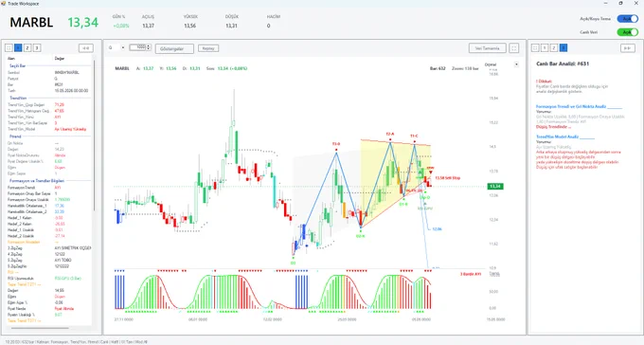The width and height of the screenshot is (644, 345).
Task: Click the GÜN % change value in the header
Action: pyautogui.click(x=121, y=26)
